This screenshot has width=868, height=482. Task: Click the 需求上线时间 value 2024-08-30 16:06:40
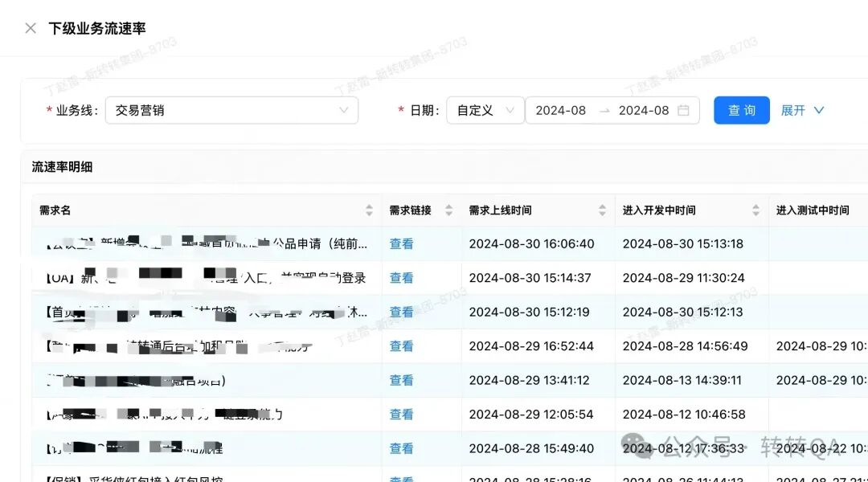tap(531, 244)
